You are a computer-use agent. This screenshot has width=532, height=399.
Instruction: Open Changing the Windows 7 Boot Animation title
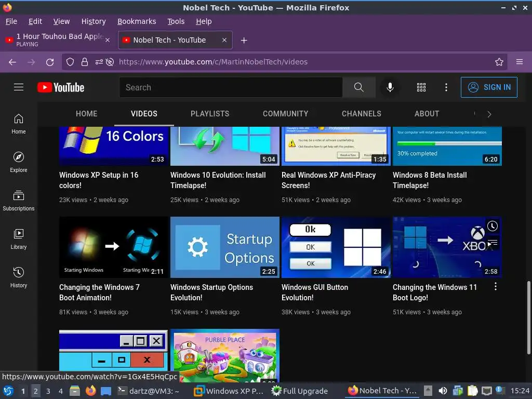tap(99, 292)
